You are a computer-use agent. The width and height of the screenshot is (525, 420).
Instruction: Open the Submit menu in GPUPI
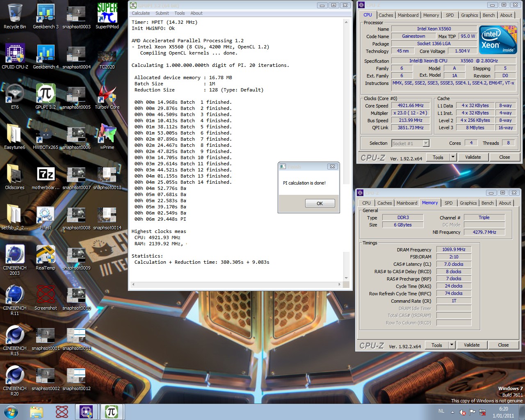click(162, 13)
